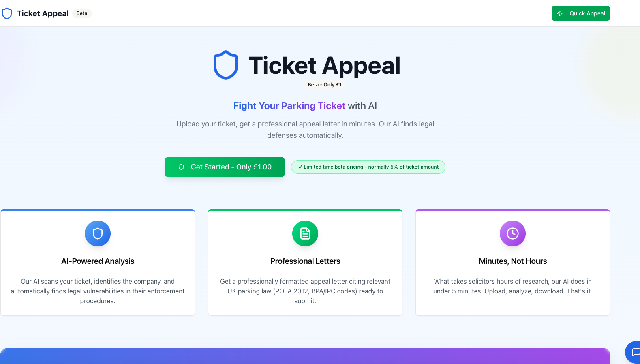Select the shield icon inside Get Started button
Image resolution: width=640 pixels, height=364 pixels.
pyautogui.click(x=181, y=167)
